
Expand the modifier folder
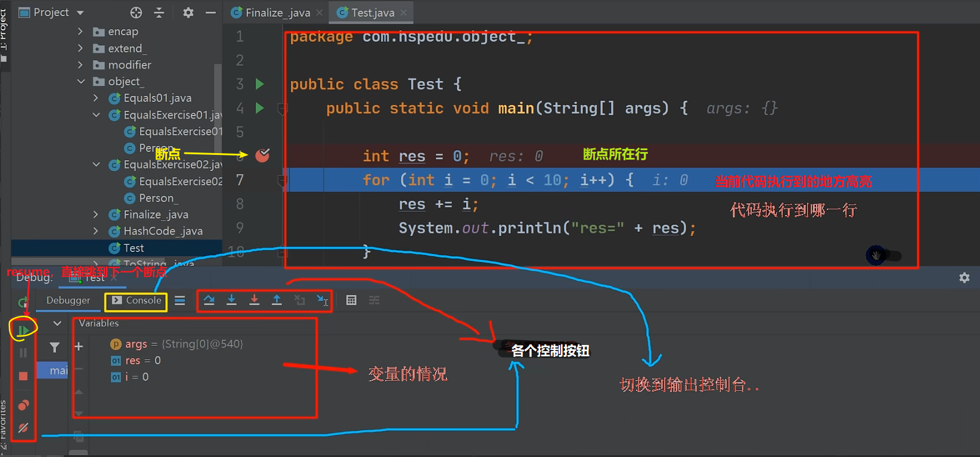[80, 64]
